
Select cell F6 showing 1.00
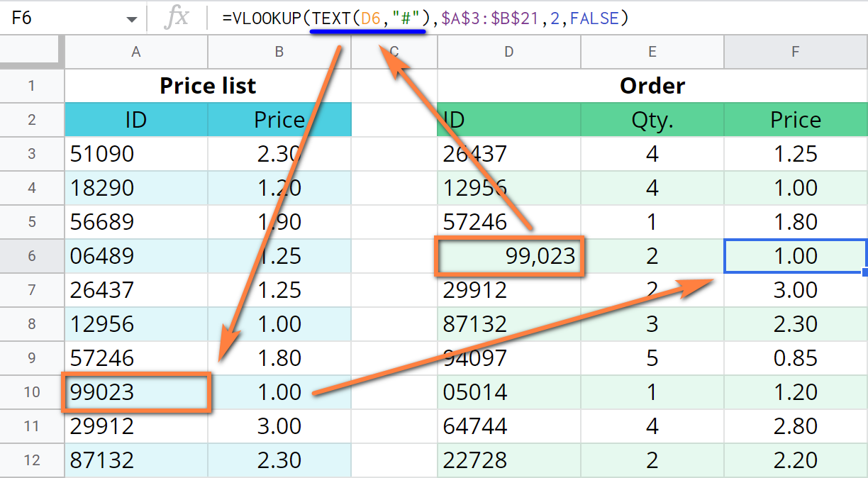click(x=794, y=256)
